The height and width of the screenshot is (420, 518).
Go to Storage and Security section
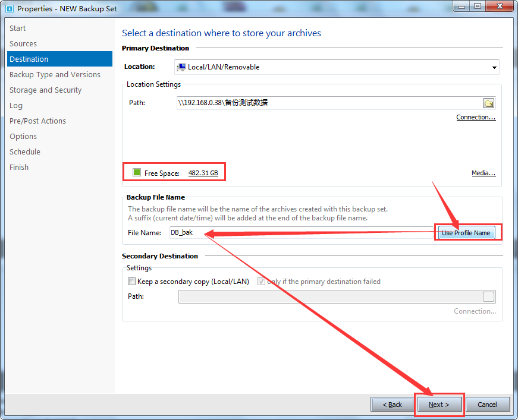pos(45,90)
